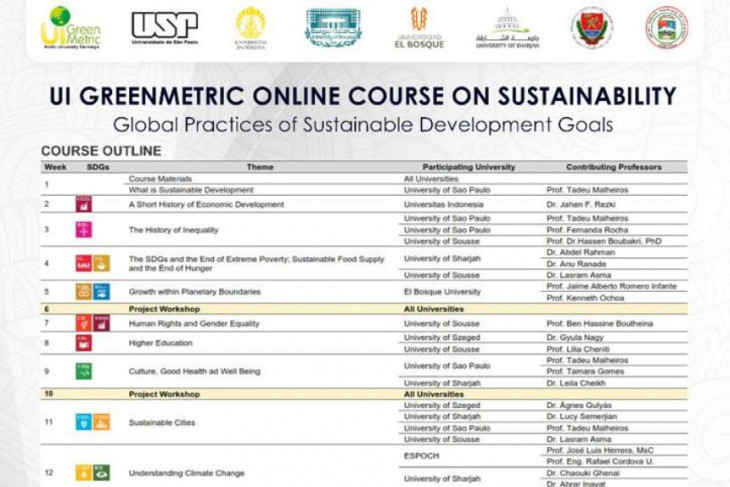Click 'University of Szeged' in week 8
The image size is (730, 487).
[x=442, y=338]
